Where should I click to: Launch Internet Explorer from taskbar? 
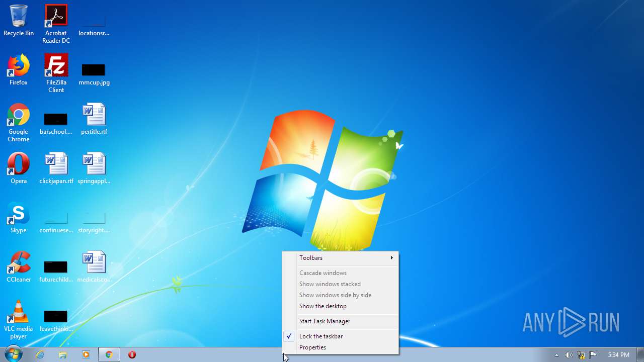40,354
